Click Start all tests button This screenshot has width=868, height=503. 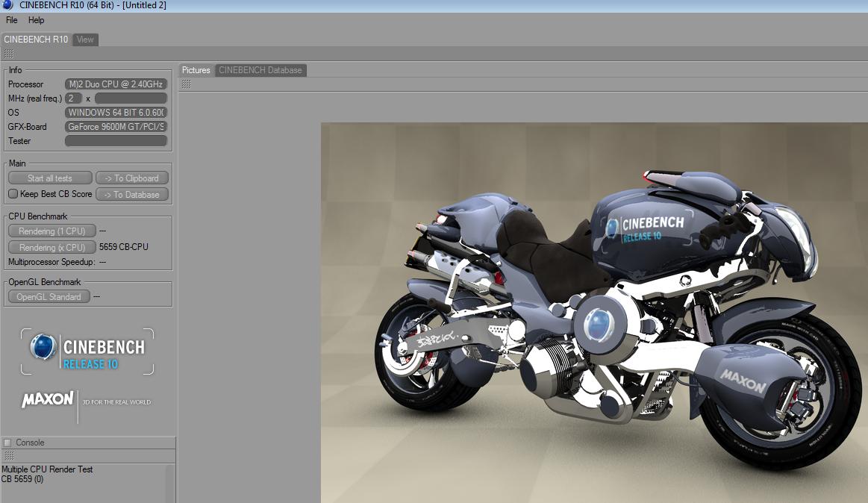(50, 178)
